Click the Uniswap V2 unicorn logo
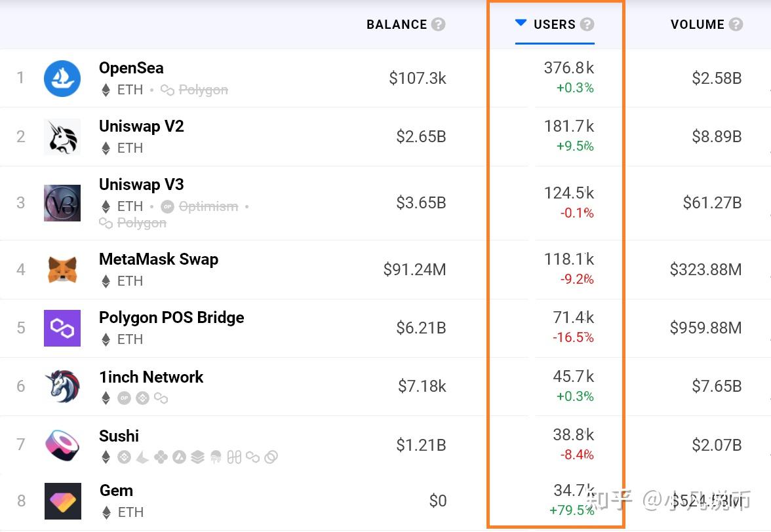This screenshot has width=771, height=532. [x=62, y=136]
